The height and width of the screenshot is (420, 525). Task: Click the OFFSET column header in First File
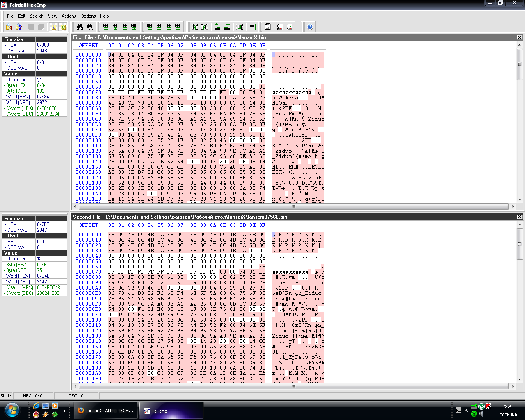coord(88,46)
